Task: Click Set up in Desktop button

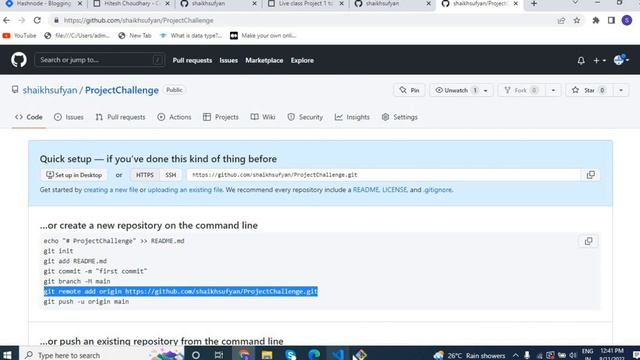Action: (74, 175)
